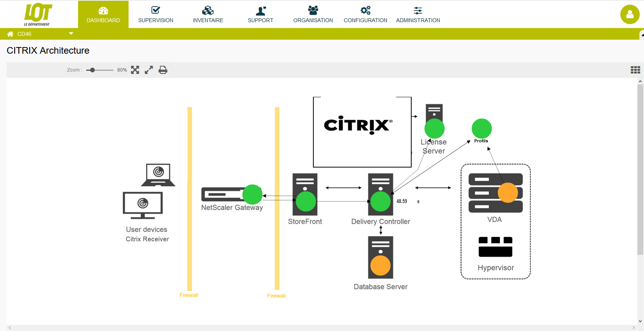Open the grid view icon

[x=635, y=70]
